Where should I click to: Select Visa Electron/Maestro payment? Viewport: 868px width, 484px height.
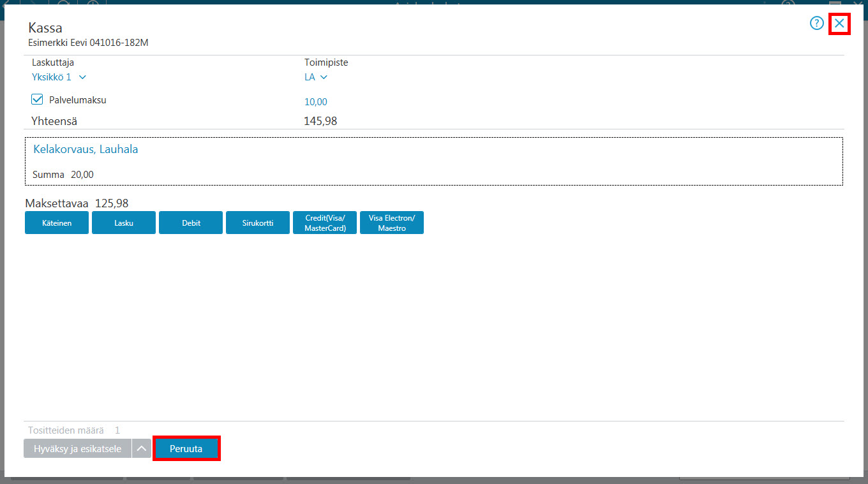click(x=392, y=223)
